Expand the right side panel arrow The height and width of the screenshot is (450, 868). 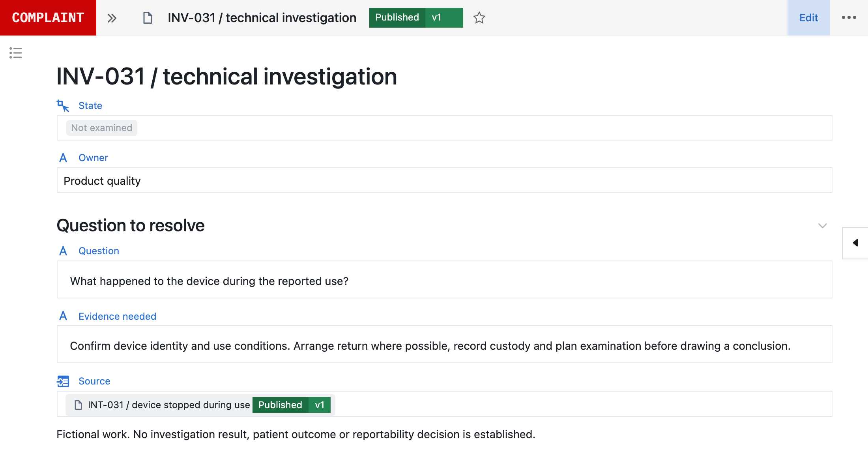[855, 243]
